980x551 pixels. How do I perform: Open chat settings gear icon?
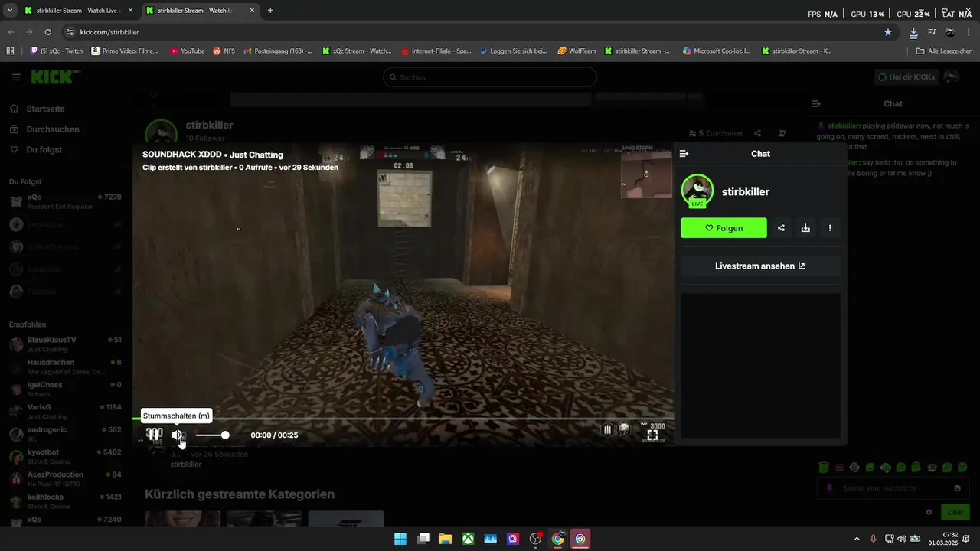tap(929, 512)
